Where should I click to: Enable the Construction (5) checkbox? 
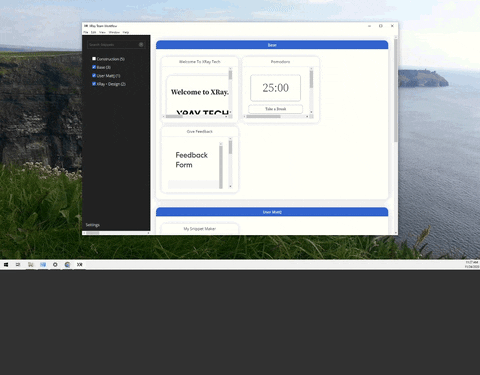click(x=94, y=59)
